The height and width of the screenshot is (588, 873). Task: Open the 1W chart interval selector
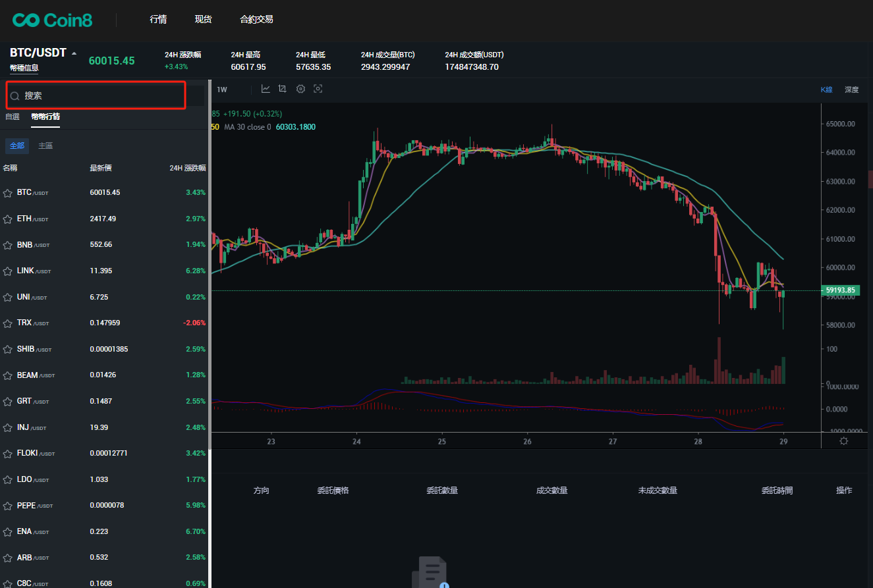pos(222,90)
